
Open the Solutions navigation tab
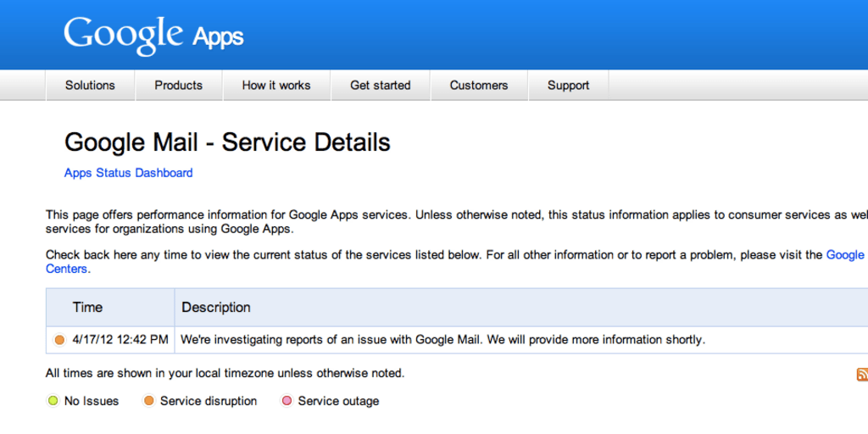[x=90, y=86]
